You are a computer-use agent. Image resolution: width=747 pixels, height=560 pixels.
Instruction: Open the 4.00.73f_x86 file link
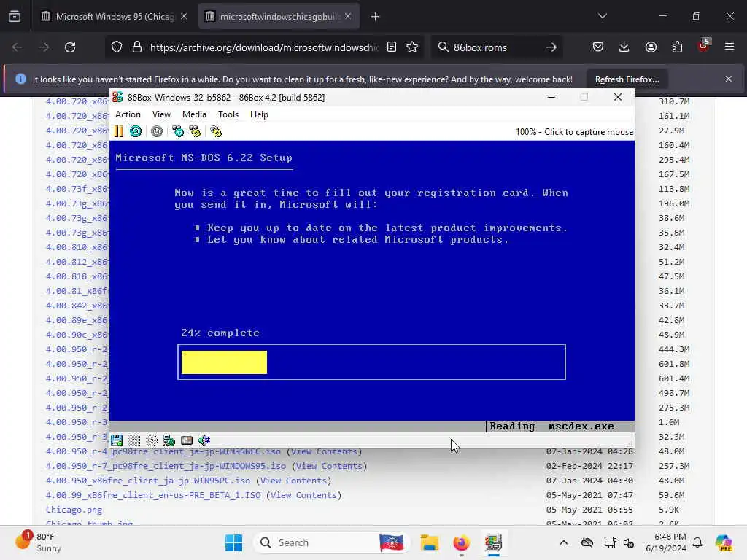[x=77, y=189]
